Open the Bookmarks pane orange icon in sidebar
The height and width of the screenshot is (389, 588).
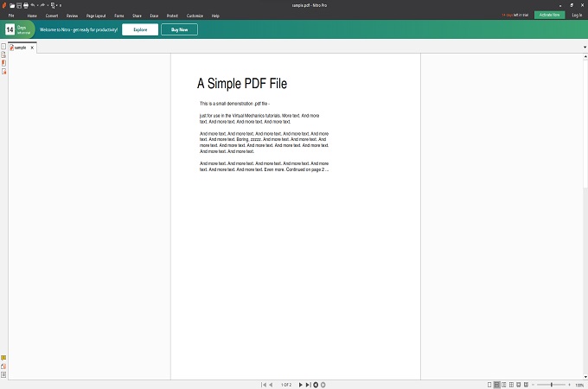click(x=3, y=63)
